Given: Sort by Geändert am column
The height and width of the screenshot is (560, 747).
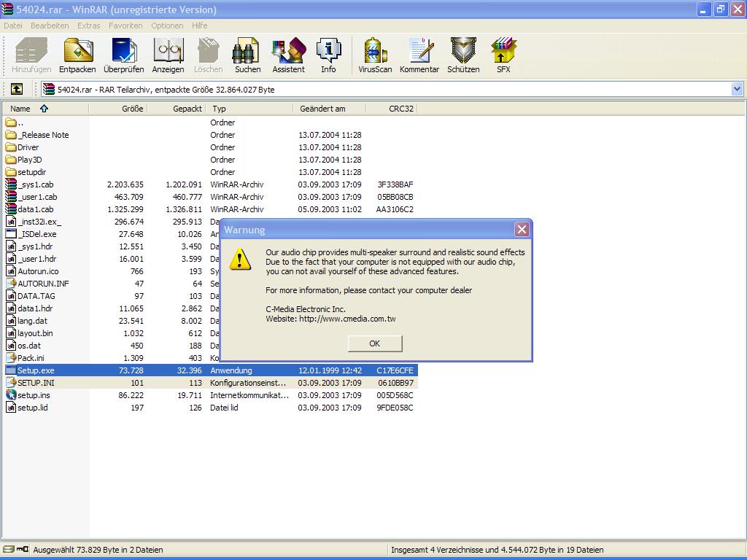Looking at the screenshot, I should pyautogui.click(x=330, y=109).
